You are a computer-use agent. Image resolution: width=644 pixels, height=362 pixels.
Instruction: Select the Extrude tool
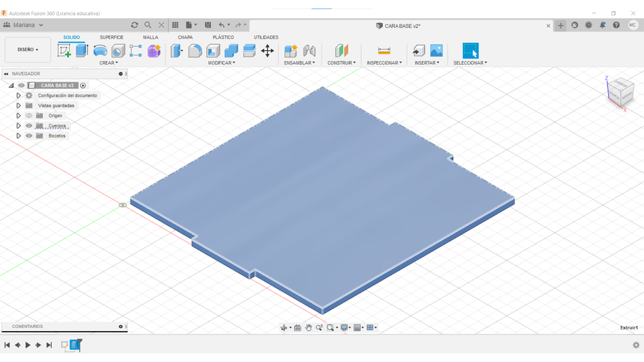82,50
